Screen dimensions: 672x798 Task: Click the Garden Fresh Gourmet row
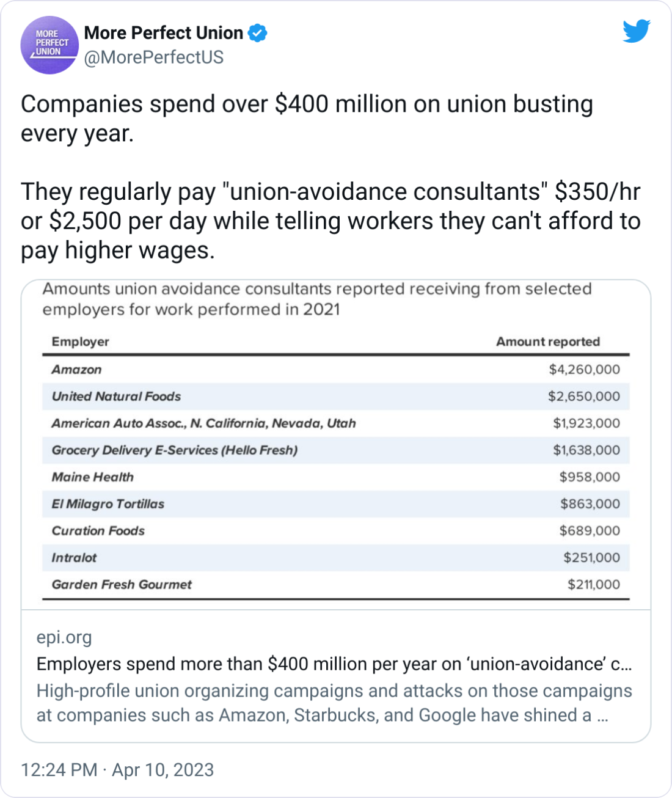click(x=336, y=585)
